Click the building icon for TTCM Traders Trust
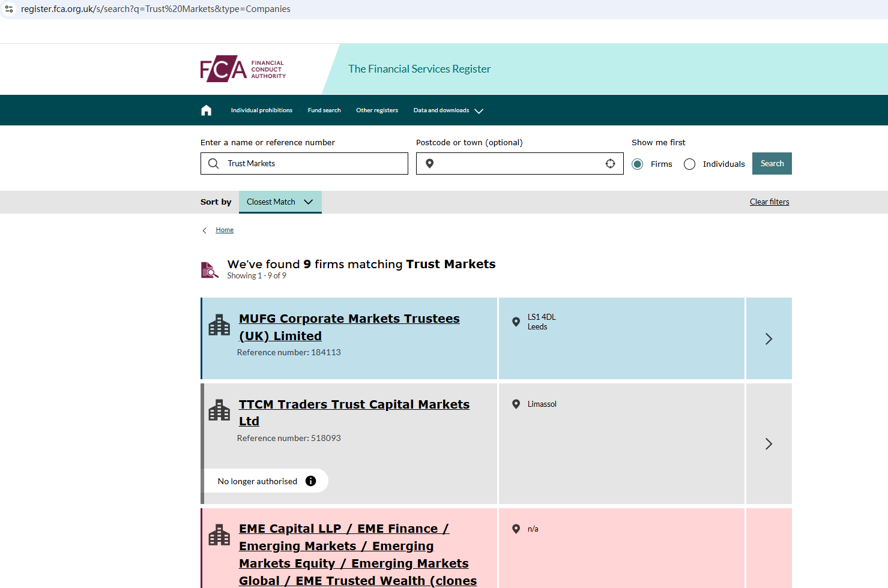 (x=219, y=410)
